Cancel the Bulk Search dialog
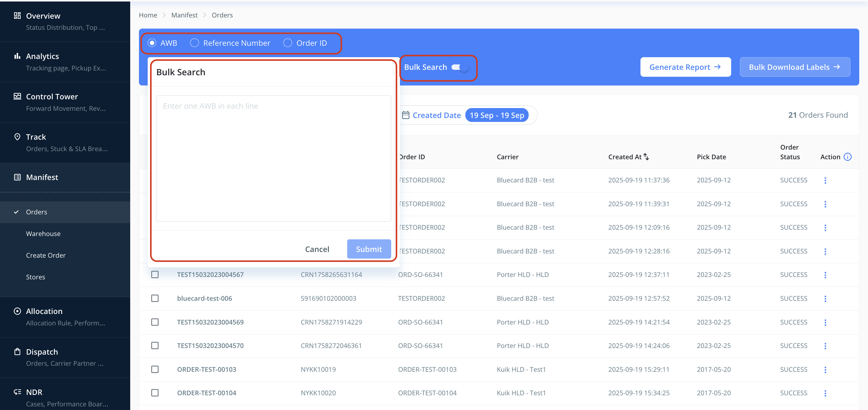The image size is (868, 410). 317,249
